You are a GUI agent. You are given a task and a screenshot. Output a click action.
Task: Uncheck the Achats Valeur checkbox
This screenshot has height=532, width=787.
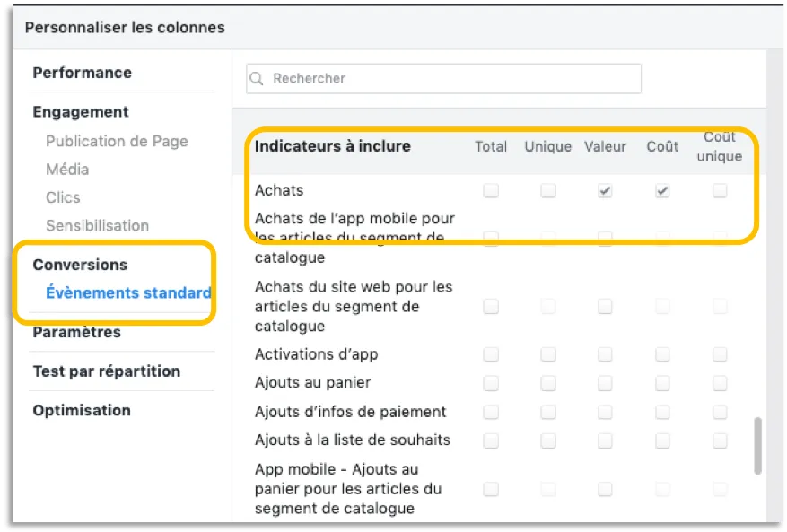(606, 191)
